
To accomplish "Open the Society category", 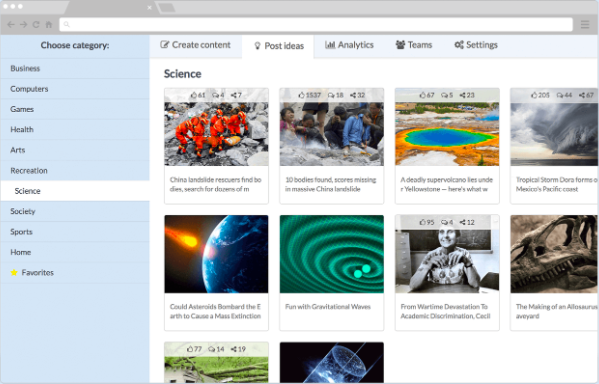I will [x=75, y=211].
